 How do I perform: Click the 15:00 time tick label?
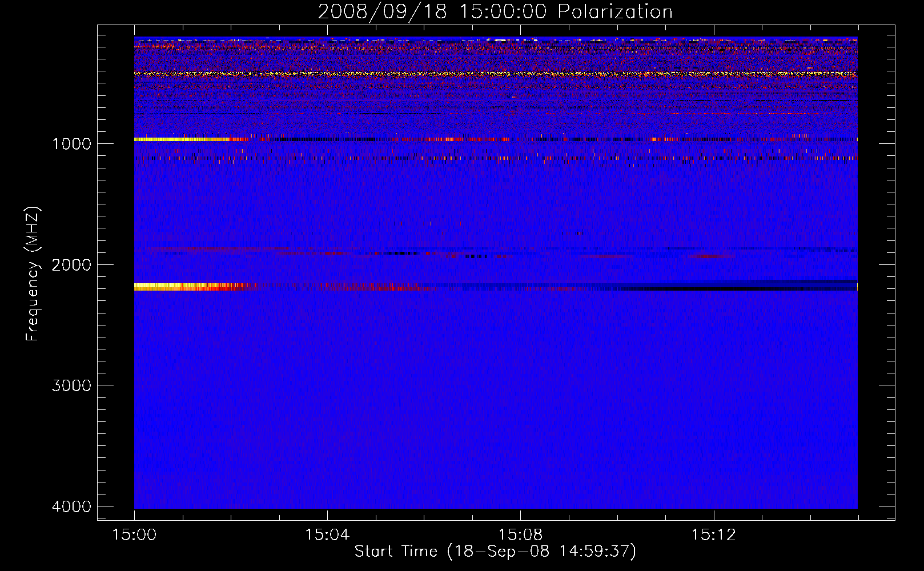click(134, 535)
